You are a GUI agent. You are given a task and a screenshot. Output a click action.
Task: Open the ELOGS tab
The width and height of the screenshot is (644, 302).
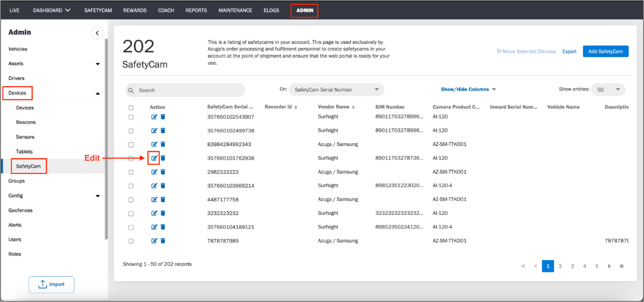(271, 10)
